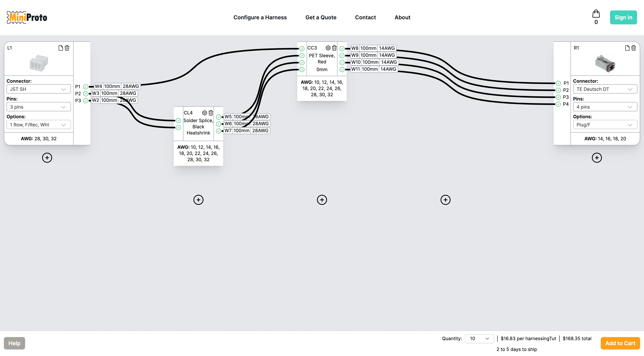Click the Sign In button
The width and height of the screenshot is (644, 356).
[623, 17]
